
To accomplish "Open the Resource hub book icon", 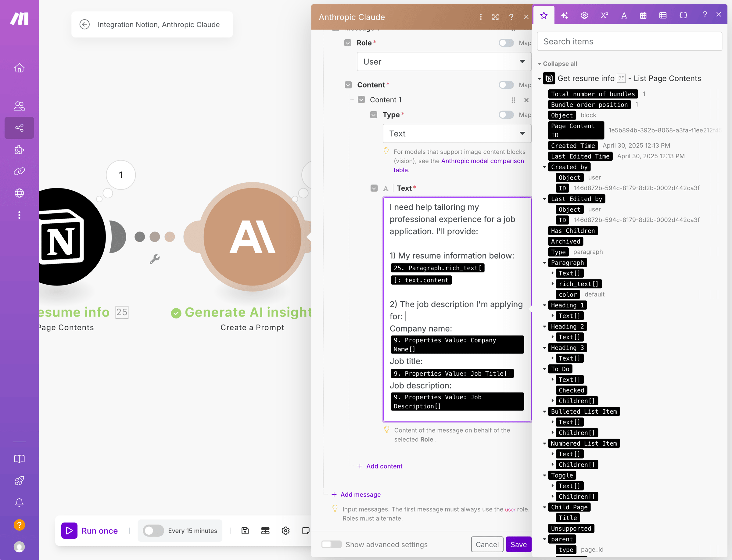I will coord(19,459).
